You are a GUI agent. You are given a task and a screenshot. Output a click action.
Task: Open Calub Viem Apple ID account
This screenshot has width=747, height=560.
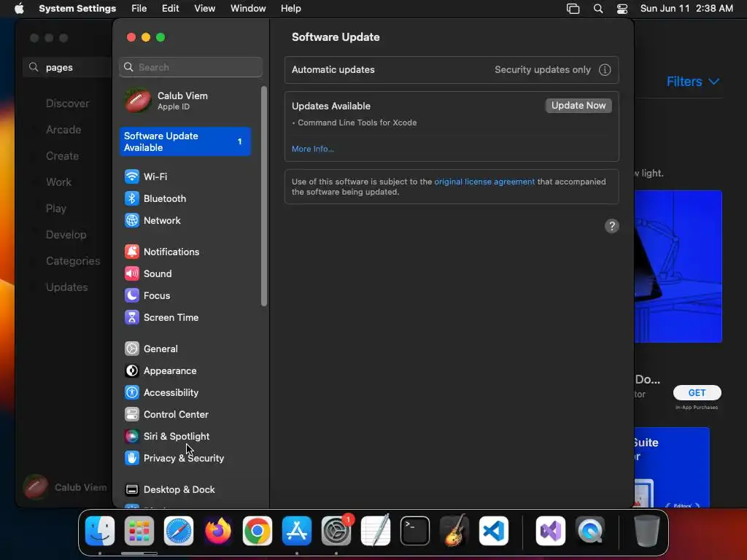185,101
